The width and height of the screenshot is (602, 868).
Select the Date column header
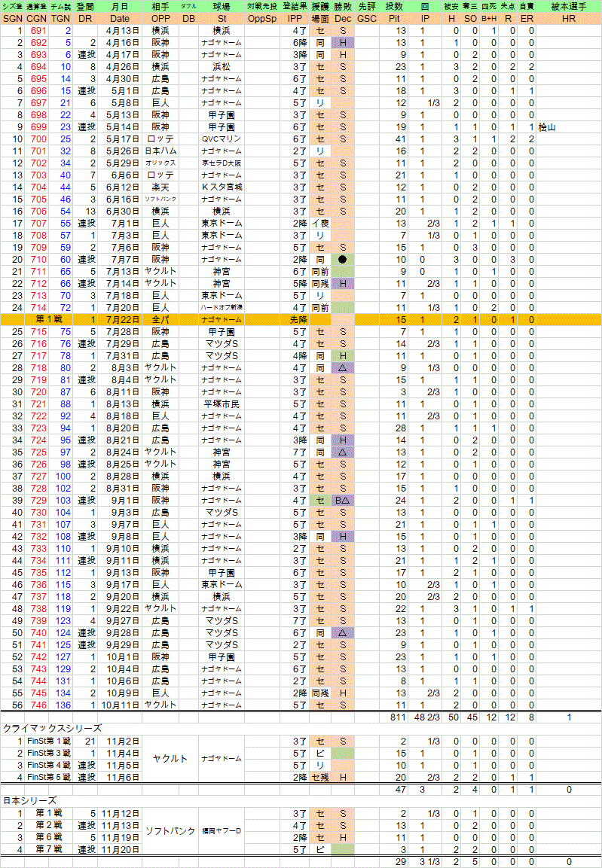click(x=120, y=19)
